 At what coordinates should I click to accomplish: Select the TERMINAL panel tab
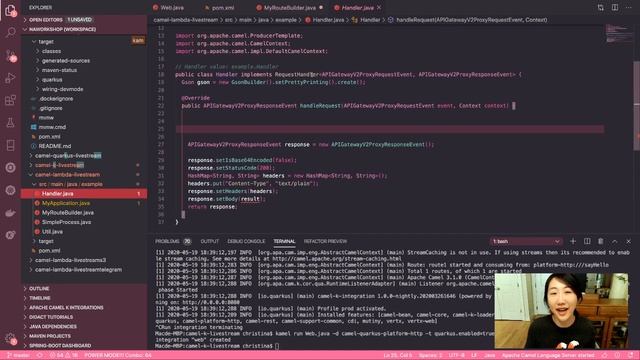click(284, 241)
